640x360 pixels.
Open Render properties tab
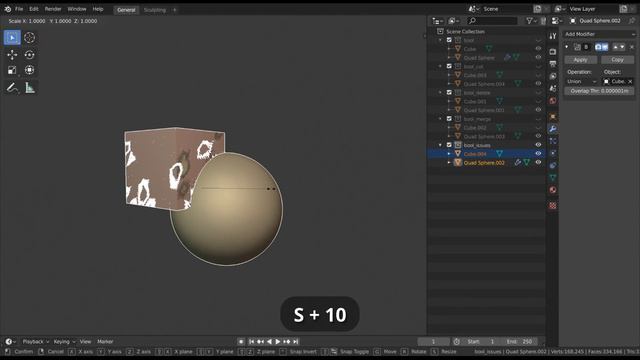553,52
